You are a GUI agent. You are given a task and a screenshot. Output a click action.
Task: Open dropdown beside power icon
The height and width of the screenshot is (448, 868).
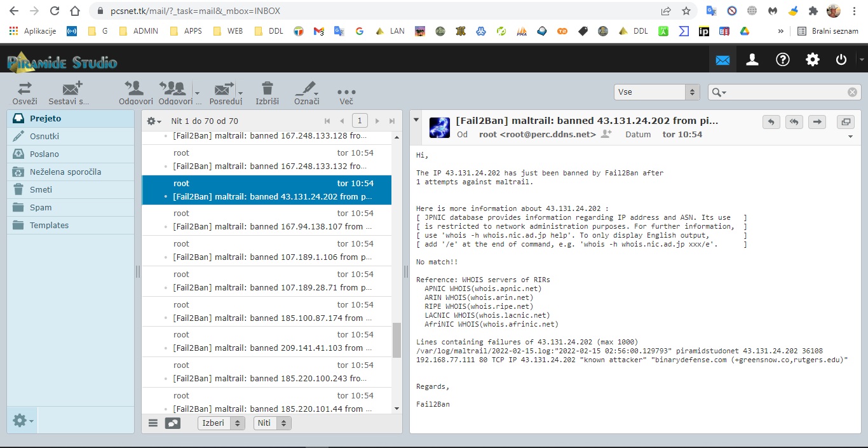coord(861,60)
